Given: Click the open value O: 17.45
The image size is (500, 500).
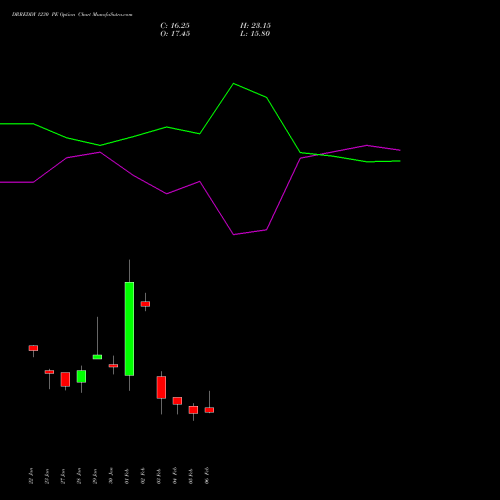Looking at the screenshot, I should tap(175, 34).
